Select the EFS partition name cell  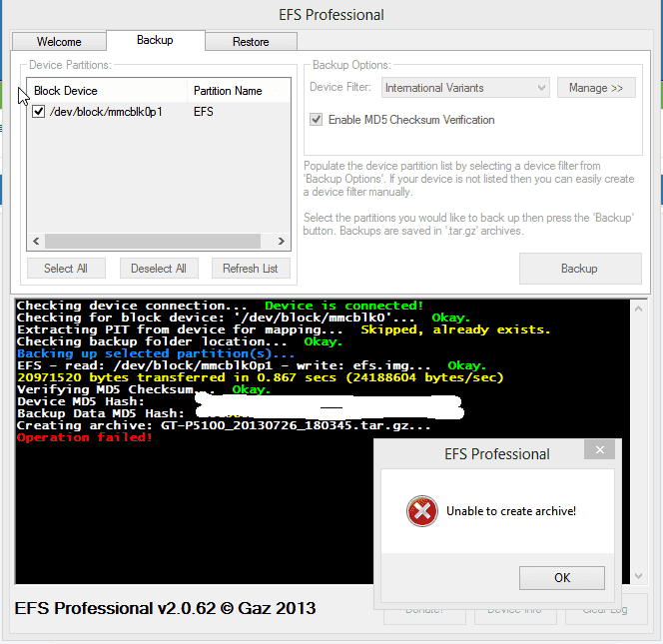tap(204, 112)
